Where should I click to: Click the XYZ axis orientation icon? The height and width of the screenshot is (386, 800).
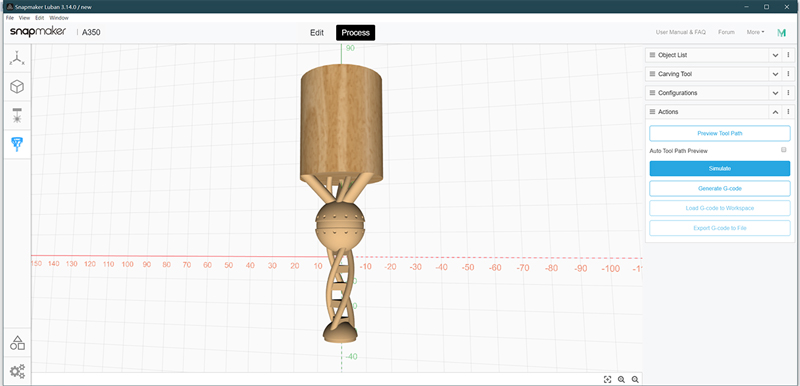[x=17, y=59]
